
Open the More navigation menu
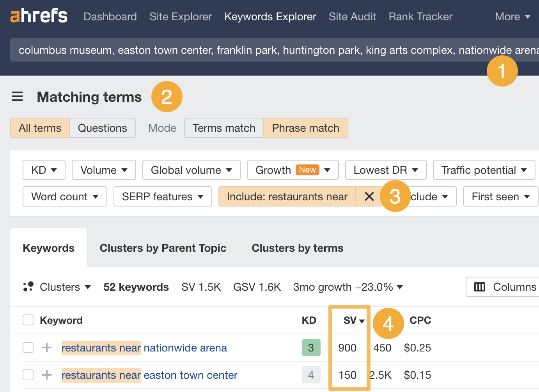click(x=512, y=16)
